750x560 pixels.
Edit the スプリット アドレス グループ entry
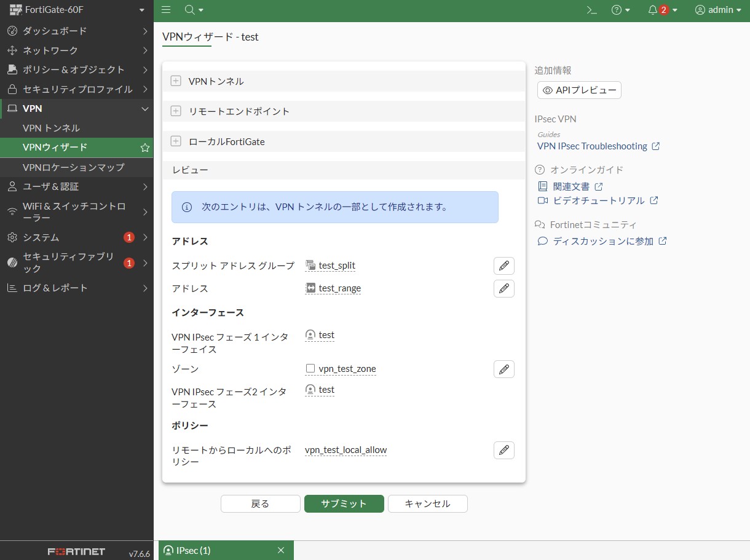(x=503, y=266)
